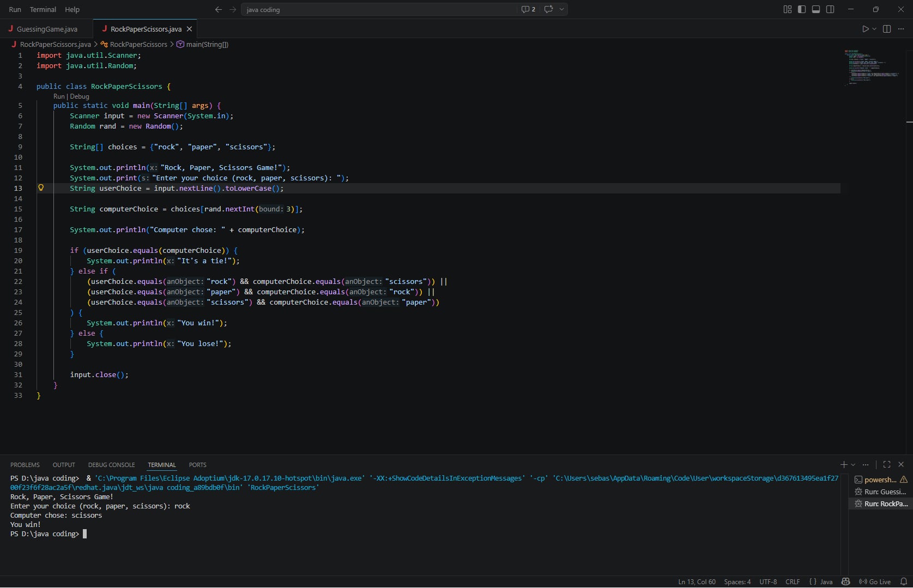Maximize the terminal panel size
This screenshot has width=913, height=588.
(x=887, y=464)
